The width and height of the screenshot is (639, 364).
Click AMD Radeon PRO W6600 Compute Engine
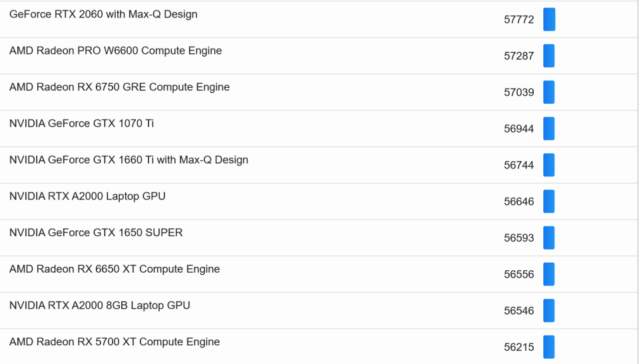(x=115, y=51)
